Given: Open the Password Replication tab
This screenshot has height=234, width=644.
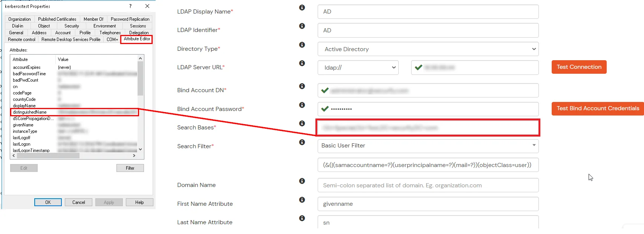Looking at the screenshot, I should point(130,19).
